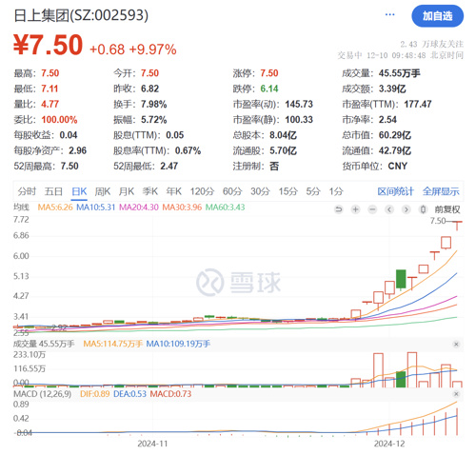
Task: Switch to the 分时 chart tab
Action: 27,191
